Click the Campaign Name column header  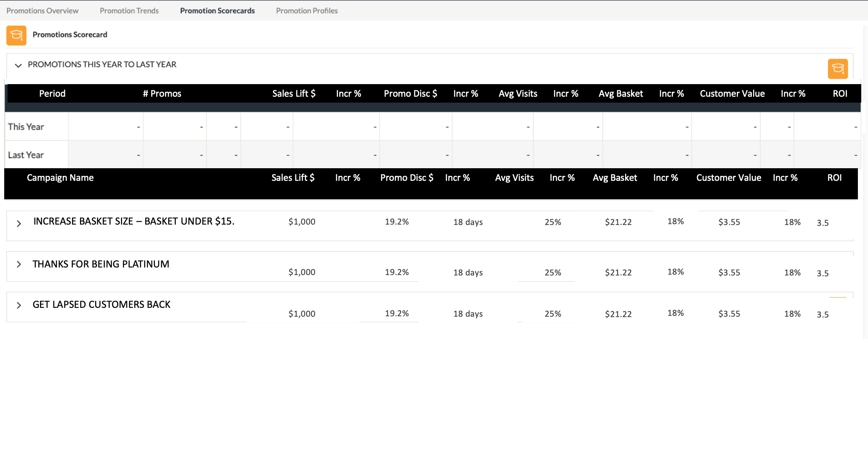pyautogui.click(x=60, y=177)
